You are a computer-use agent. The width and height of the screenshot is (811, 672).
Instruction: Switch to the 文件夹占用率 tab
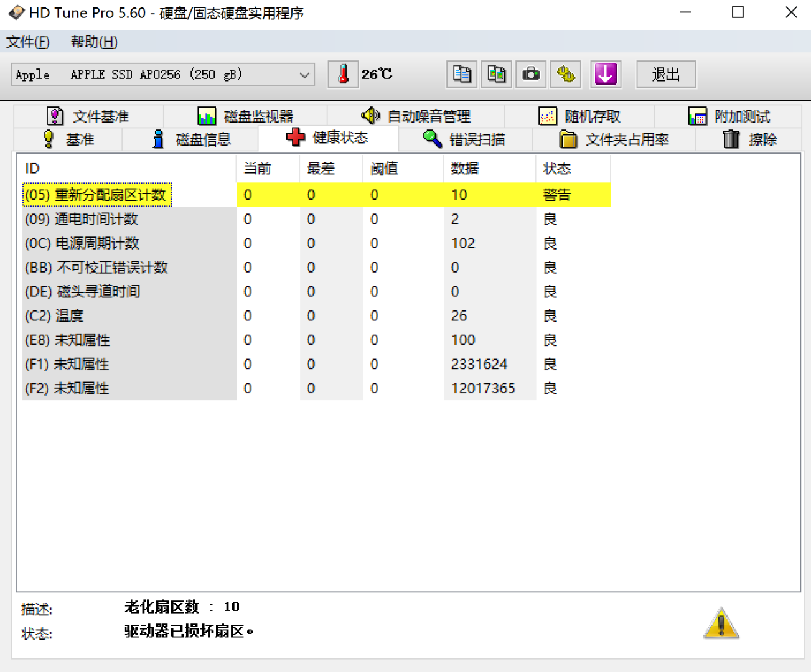614,139
